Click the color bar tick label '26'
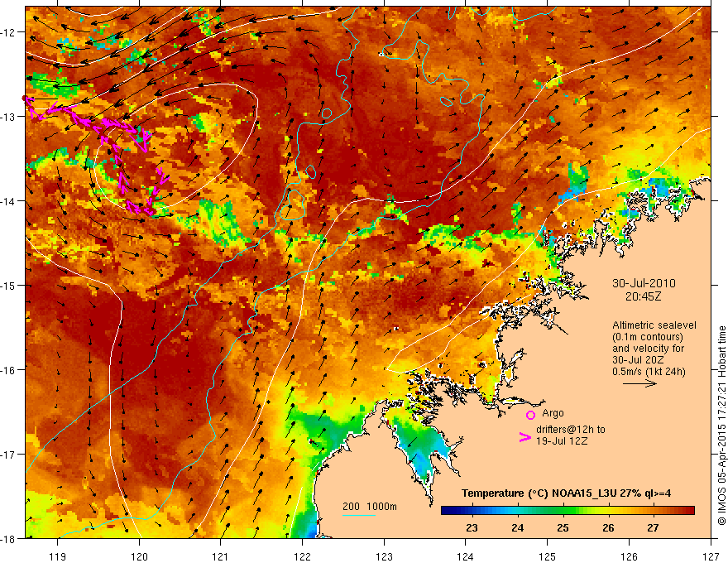This screenshot has width=728, height=563. point(608,528)
